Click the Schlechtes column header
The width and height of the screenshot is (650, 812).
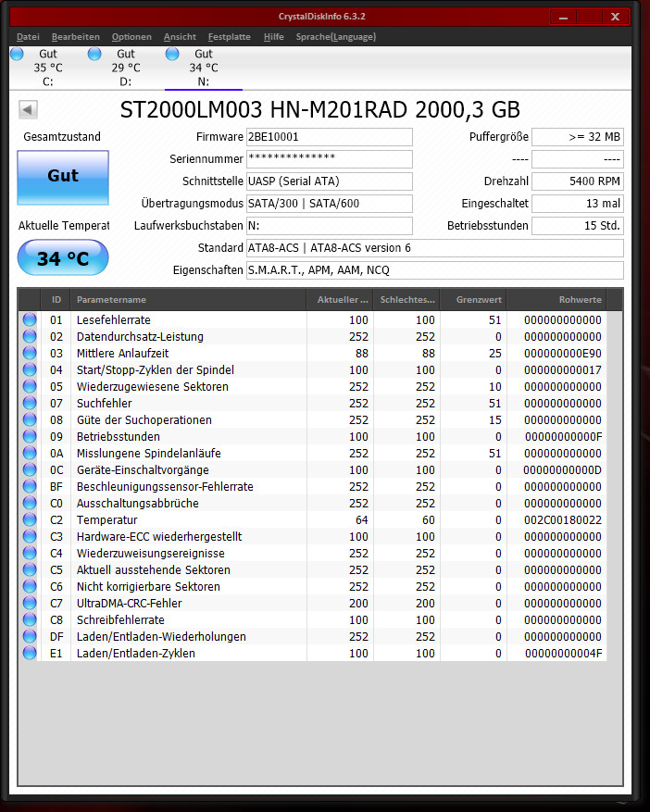407,300
